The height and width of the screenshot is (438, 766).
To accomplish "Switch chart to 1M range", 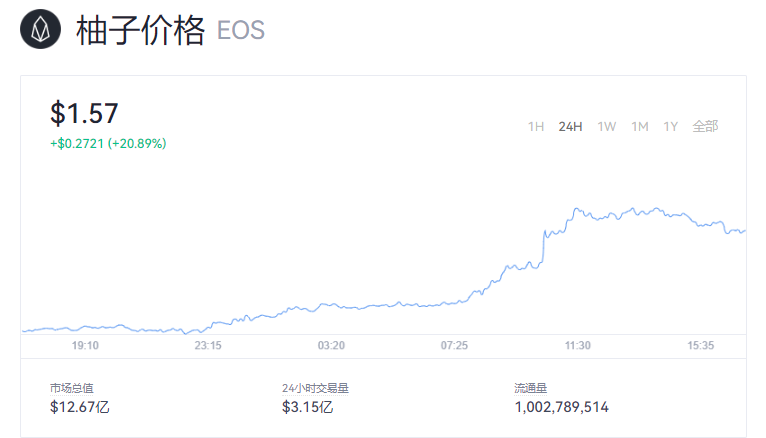I will coord(639,126).
